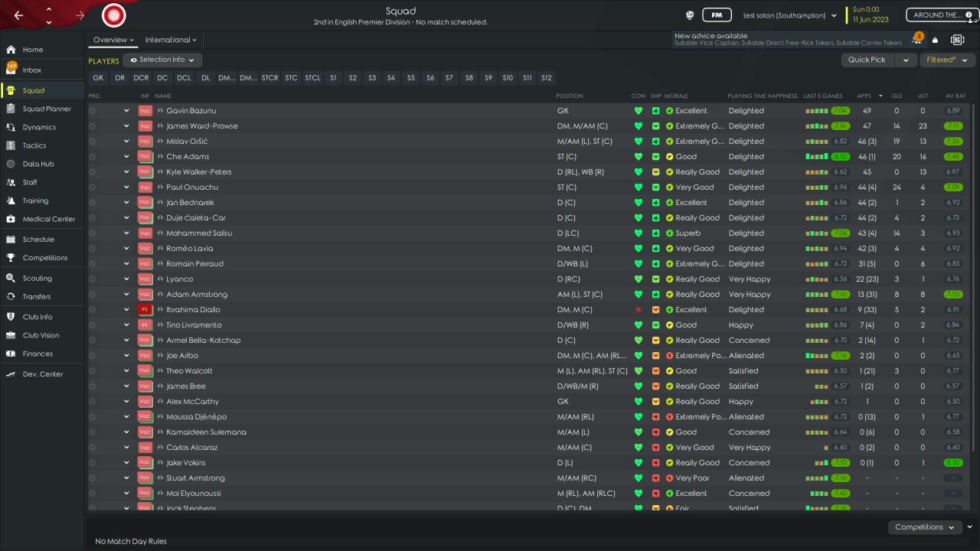Open Tino Livramento's player profile
Image resolution: width=980 pixels, height=551 pixels.
click(195, 325)
